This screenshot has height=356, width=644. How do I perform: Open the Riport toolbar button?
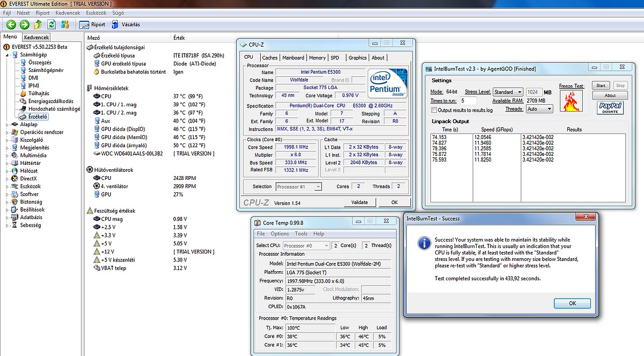92,24
